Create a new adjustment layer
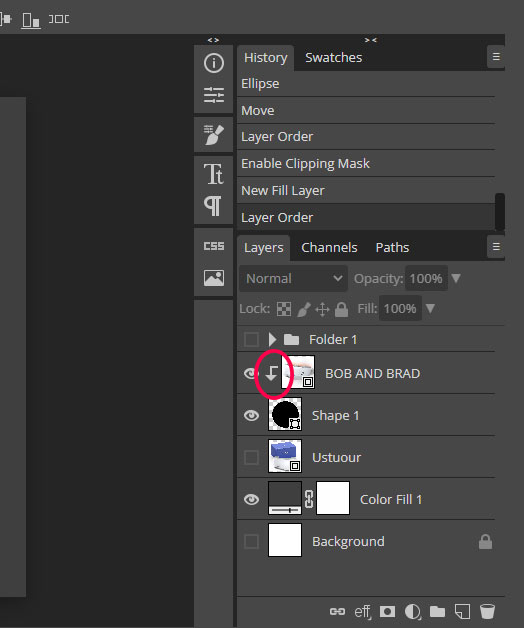Viewport: 524px width, 628px height. [412, 612]
